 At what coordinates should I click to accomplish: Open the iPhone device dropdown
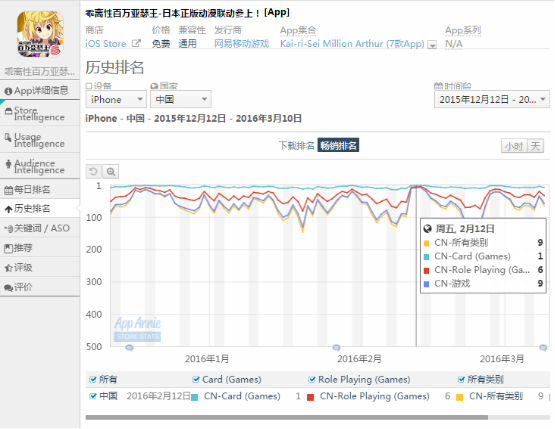coord(116,99)
